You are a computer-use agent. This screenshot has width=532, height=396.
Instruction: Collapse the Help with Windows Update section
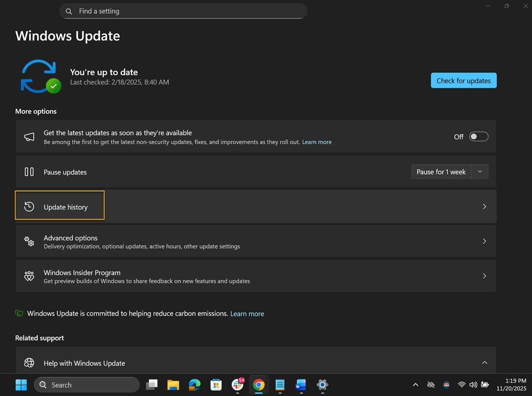click(x=484, y=363)
